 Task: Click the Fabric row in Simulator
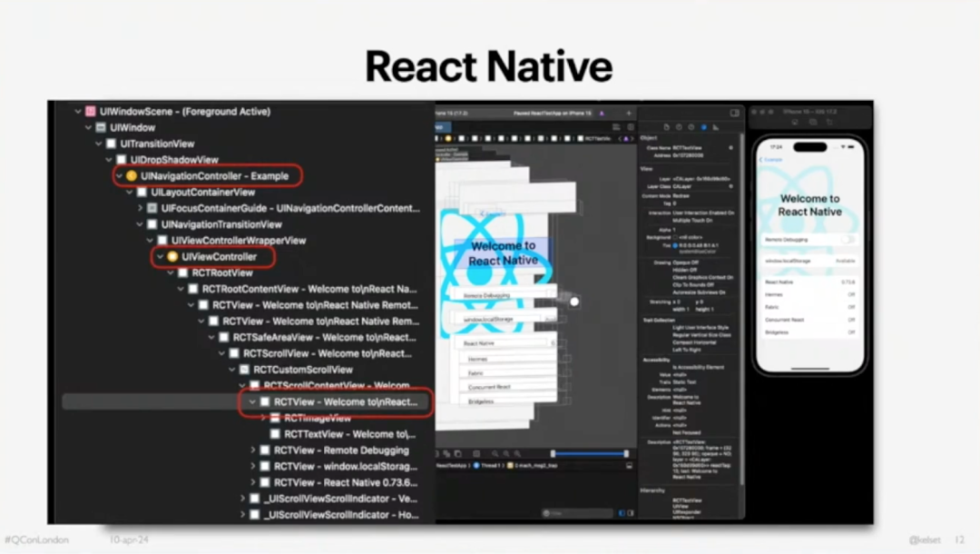809,307
